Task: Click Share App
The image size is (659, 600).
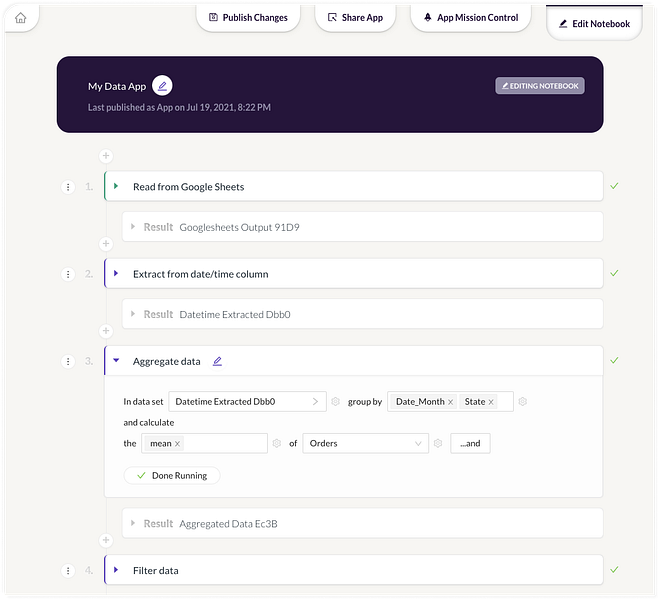Action: 356,18
